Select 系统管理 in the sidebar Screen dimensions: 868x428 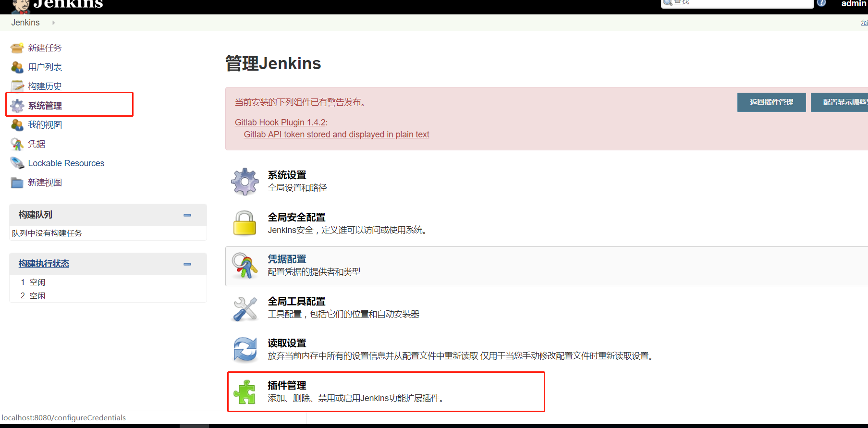click(45, 105)
